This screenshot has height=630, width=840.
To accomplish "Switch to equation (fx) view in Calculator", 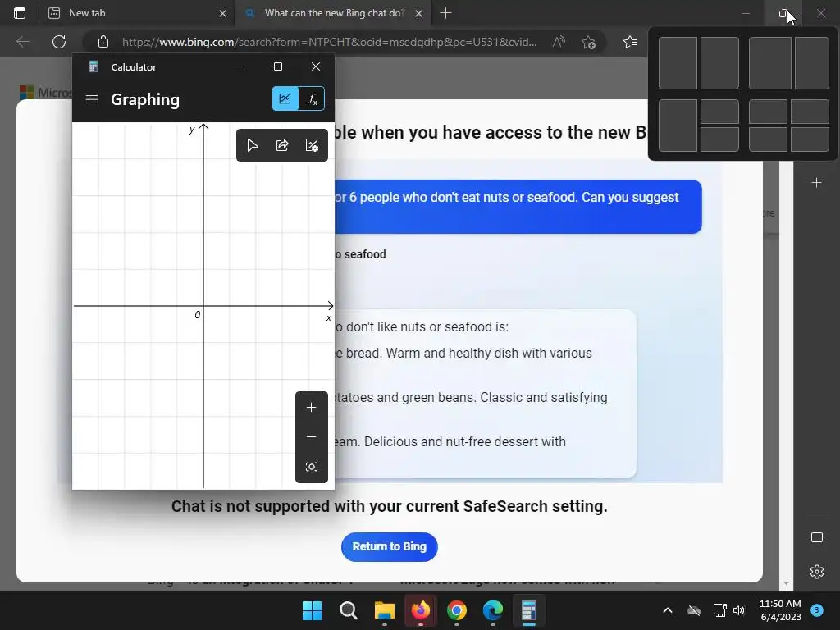I will click(x=312, y=99).
